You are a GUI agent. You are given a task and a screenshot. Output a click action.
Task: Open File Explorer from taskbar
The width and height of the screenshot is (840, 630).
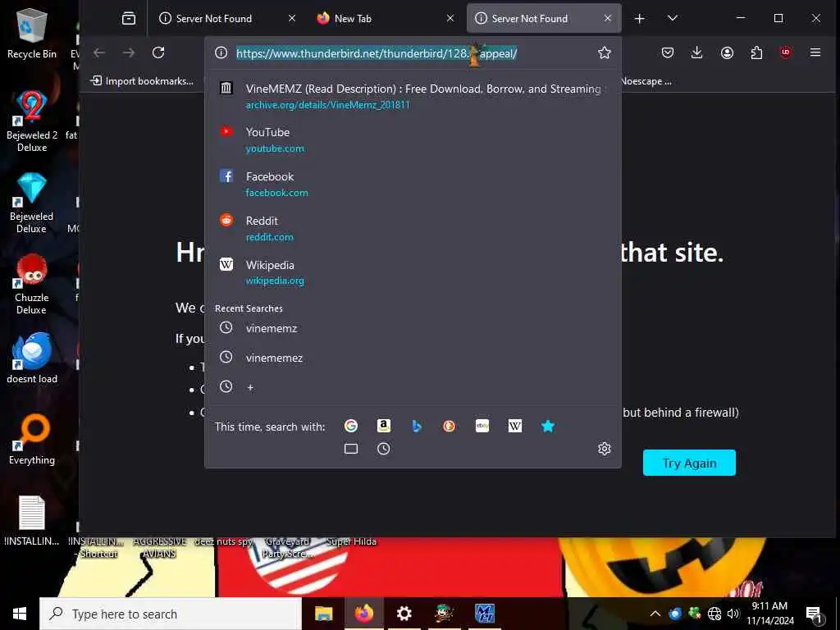(x=323, y=614)
